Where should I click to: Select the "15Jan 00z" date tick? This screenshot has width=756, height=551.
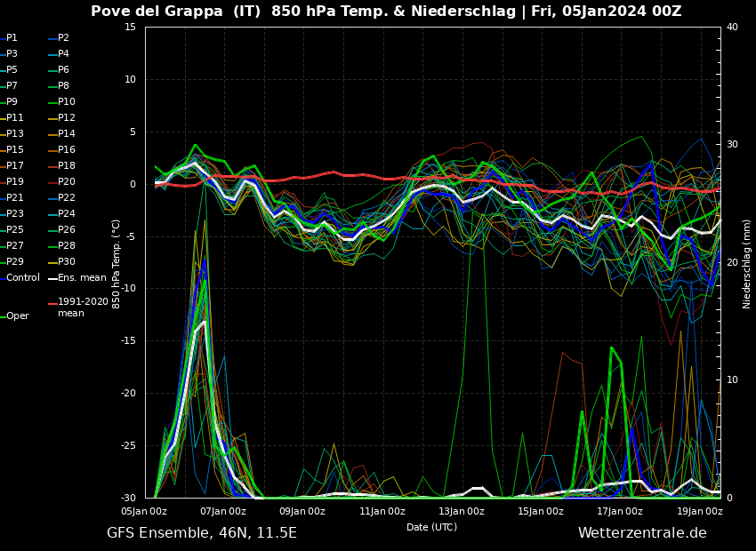tap(541, 511)
